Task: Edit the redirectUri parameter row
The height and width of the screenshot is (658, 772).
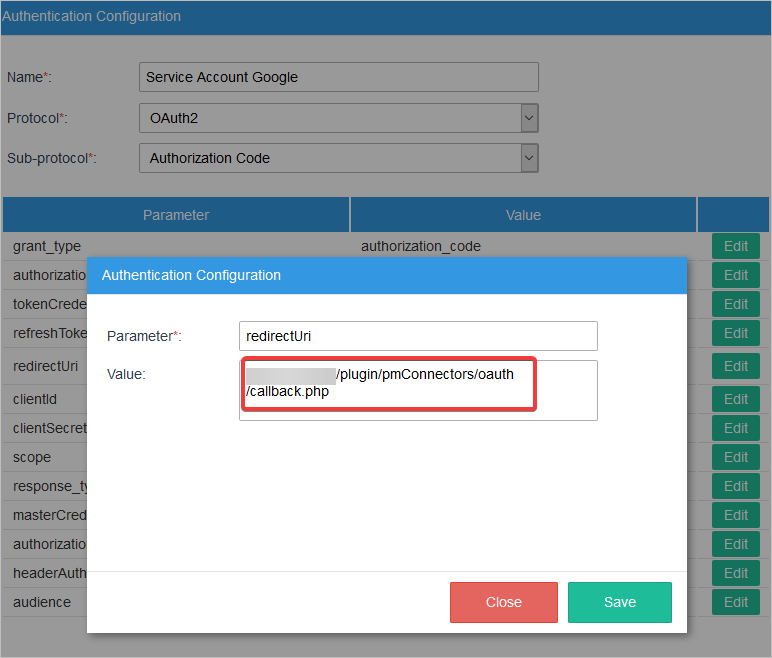Action: [x=735, y=366]
